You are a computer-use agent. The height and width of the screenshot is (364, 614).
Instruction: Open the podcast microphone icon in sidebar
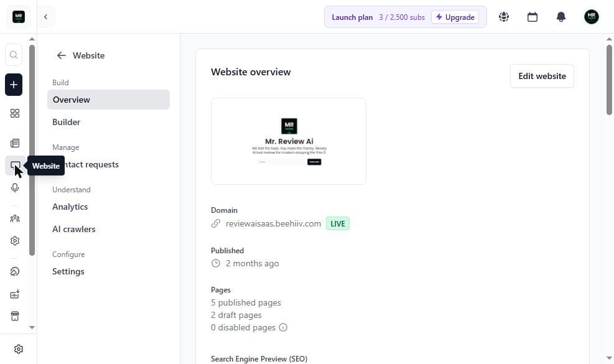click(x=15, y=188)
